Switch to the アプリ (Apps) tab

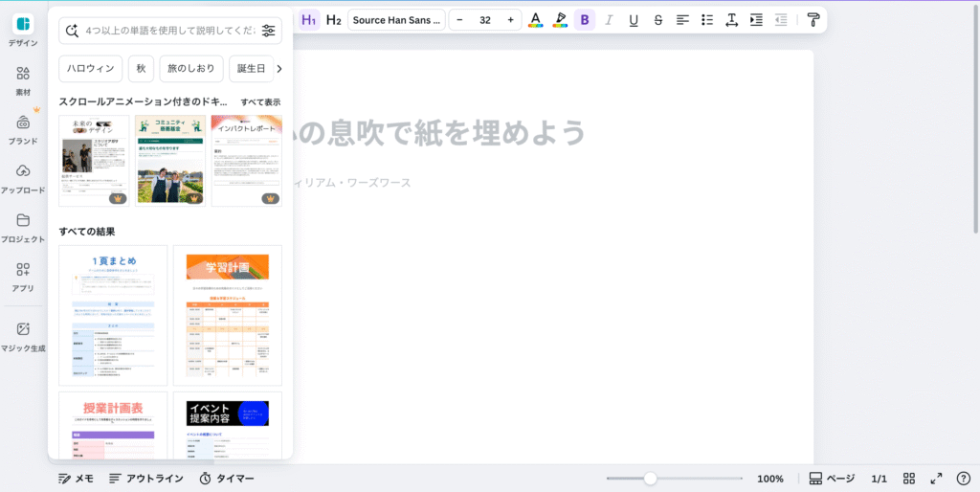coord(23,276)
